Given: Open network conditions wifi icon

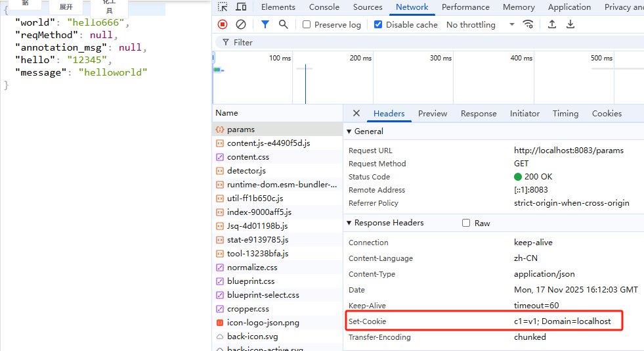Looking at the screenshot, I should point(528,25).
